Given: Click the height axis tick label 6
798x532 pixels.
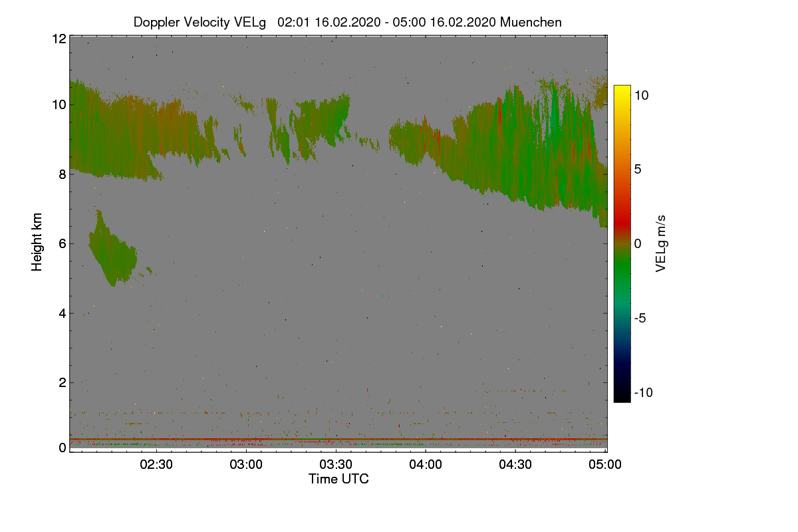Looking at the screenshot, I should coord(62,243).
